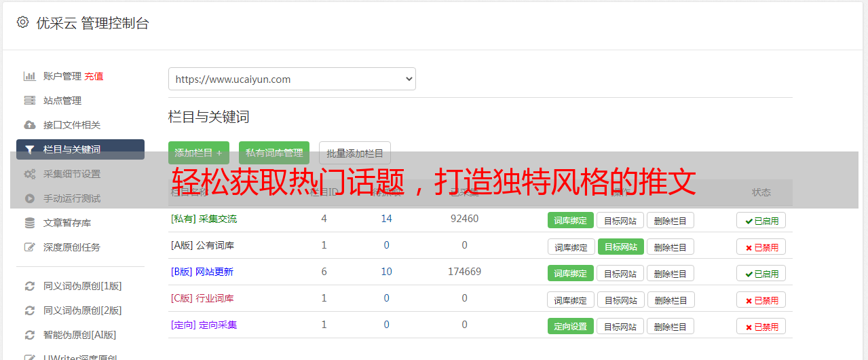Open 文章暂存库 in the sidebar
This screenshot has width=868, height=360.
67,223
